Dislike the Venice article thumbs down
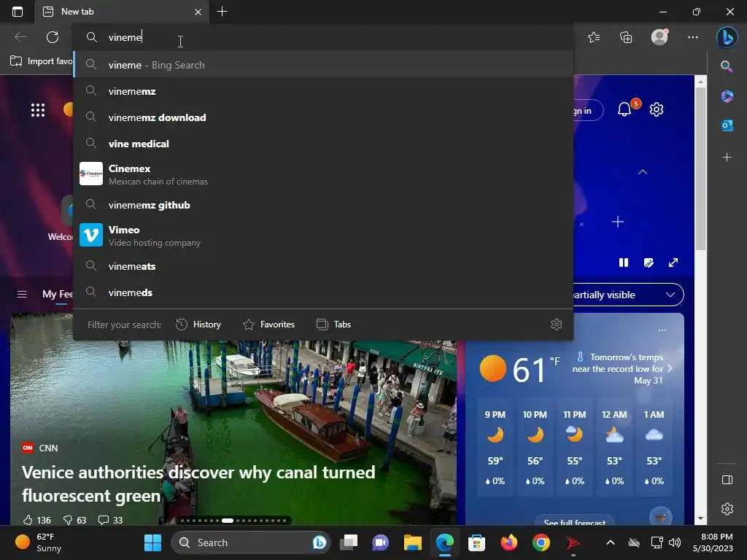This screenshot has height=560, width=747. tap(68, 520)
